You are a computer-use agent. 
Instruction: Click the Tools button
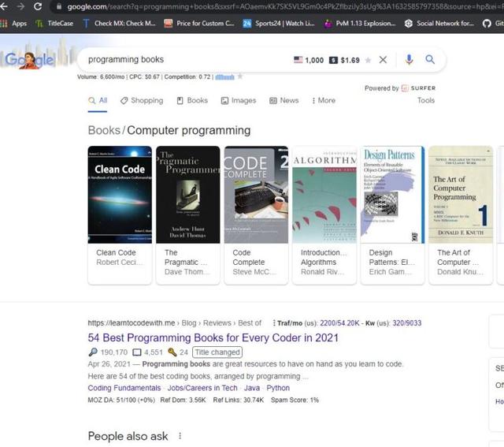click(x=425, y=101)
